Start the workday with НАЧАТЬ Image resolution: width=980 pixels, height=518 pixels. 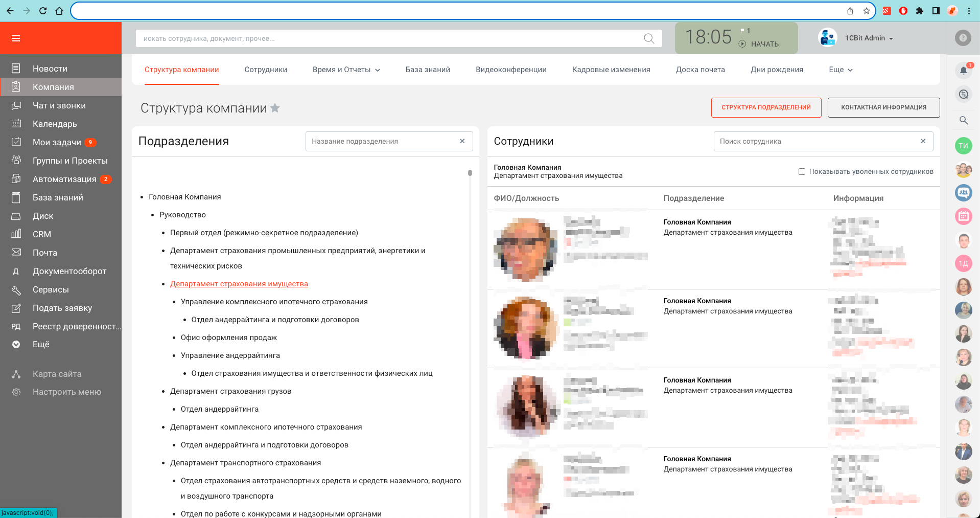click(759, 44)
